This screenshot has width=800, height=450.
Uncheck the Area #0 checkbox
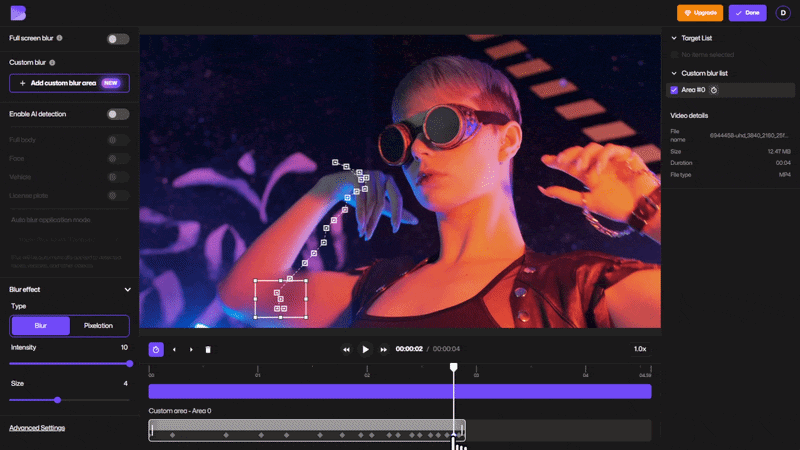[674, 90]
